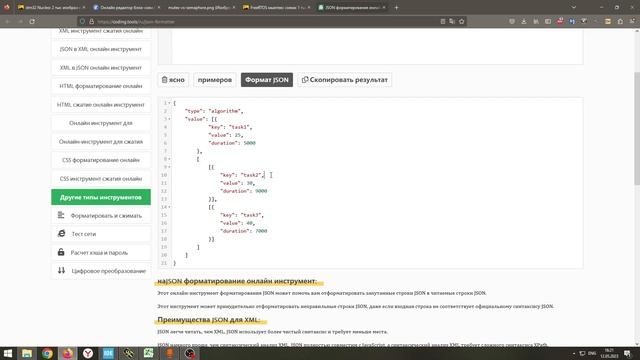
Task: Click the Формат JSON button
Action: click(267, 80)
